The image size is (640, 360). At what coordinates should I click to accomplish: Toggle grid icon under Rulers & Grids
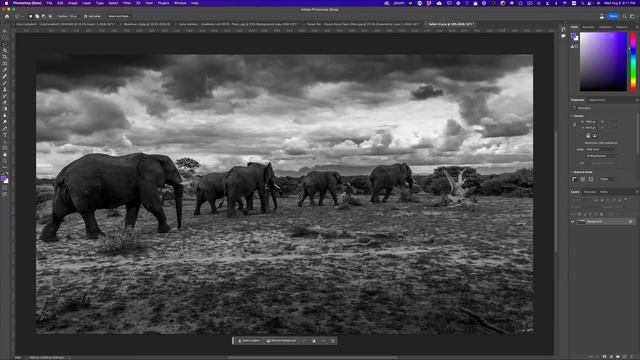tap(582, 179)
